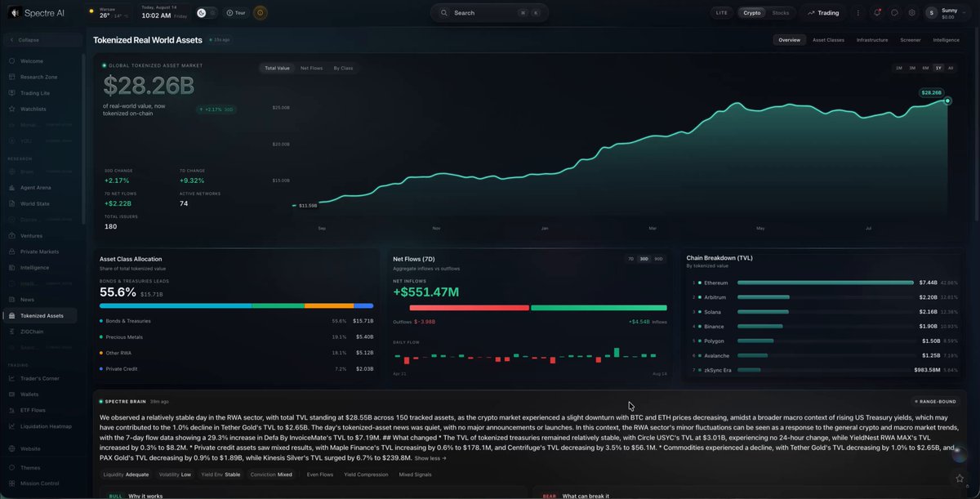Click Show less in Spectre Brain summary

(430, 458)
